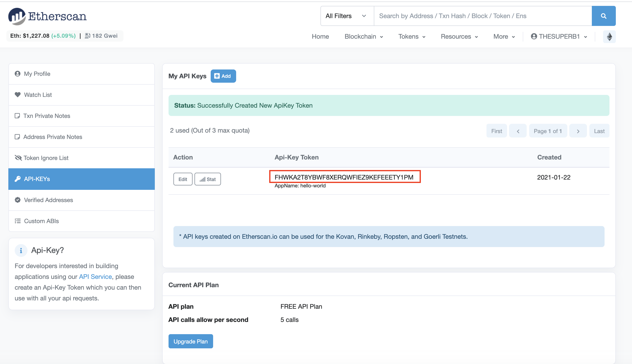Image resolution: width=632 pixels, height=364 pixels.
Task: Focus the address search input field
Action: coord(482,16)
